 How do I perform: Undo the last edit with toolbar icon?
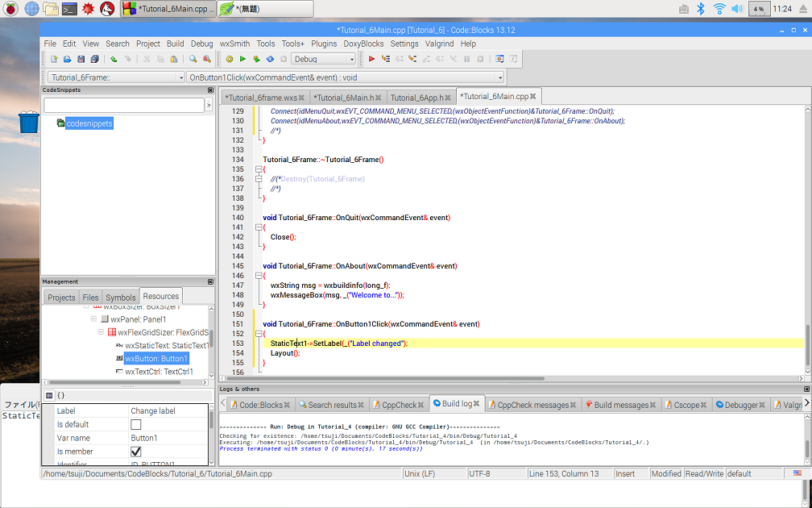(114, 59)
